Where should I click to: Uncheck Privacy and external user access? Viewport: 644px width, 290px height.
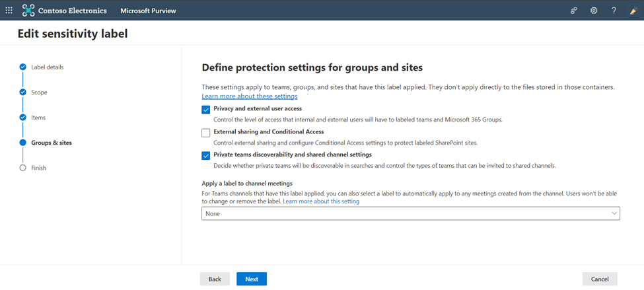click(206, 109)
